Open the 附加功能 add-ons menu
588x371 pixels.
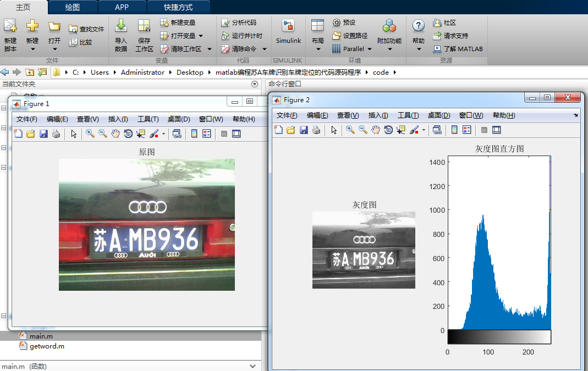coord(389,35)
